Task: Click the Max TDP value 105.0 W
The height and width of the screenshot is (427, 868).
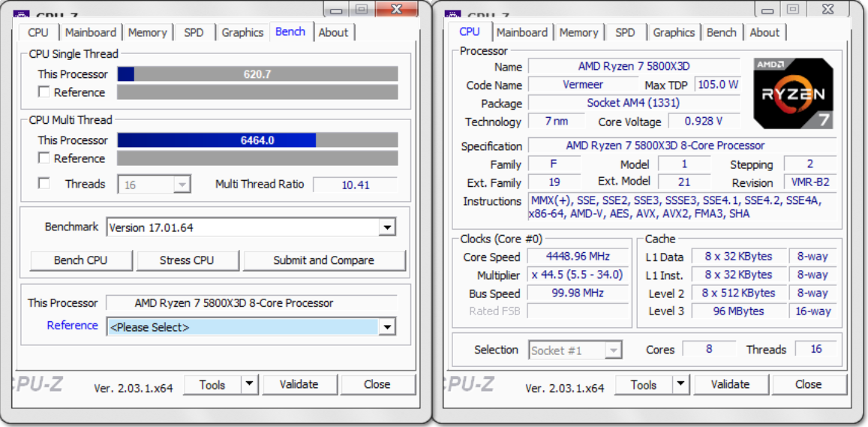Action: click(717, 85)
